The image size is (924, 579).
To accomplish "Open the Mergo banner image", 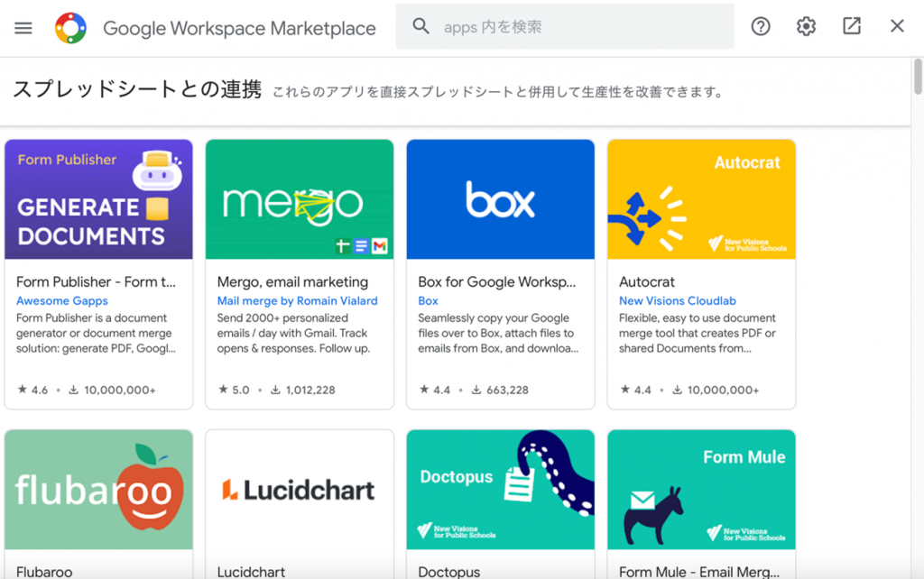I will click(300, 199).
